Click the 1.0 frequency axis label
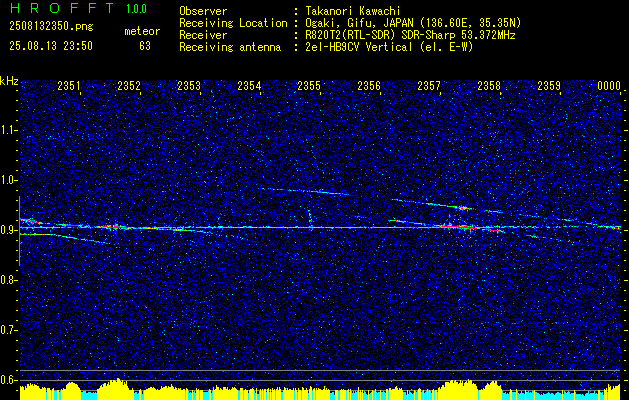The height and width of the screenshot is (400, 629). (8, 180)
